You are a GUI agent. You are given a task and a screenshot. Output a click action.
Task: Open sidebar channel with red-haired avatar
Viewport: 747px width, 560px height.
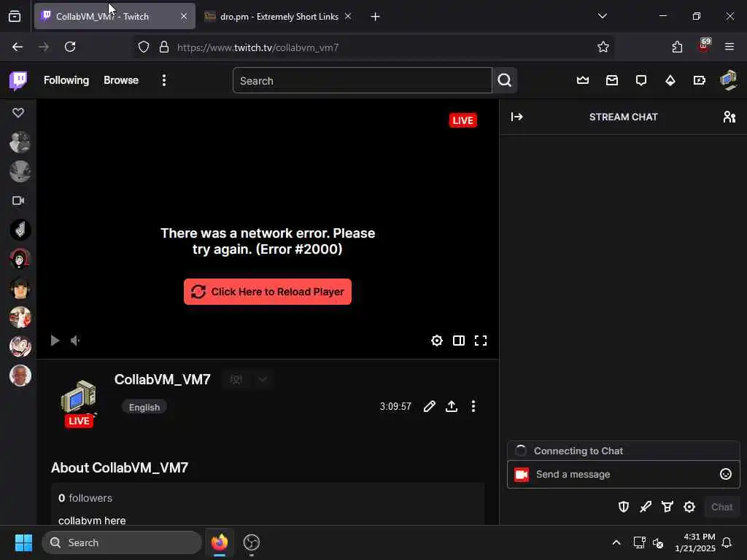20,259
